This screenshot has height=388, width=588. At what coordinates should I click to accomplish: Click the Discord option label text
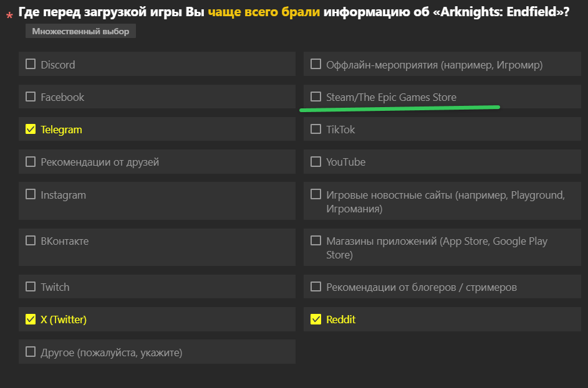point(58,65)
